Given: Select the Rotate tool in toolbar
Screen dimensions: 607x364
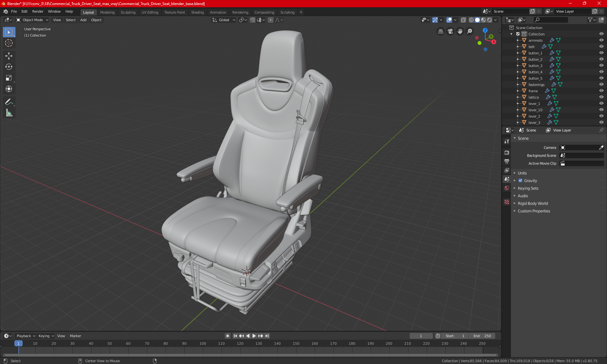Looking at the screenshot, I should 9,66.
